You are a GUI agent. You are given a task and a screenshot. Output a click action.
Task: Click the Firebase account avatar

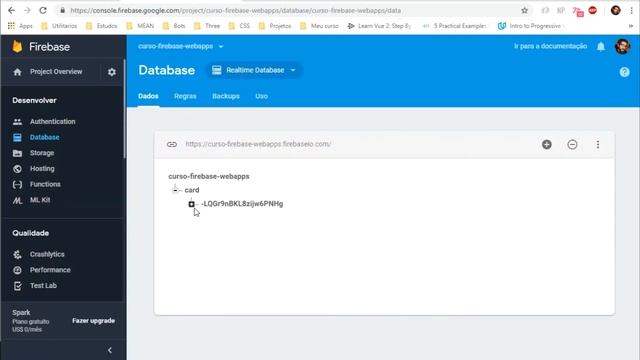(x=622, y=47)
